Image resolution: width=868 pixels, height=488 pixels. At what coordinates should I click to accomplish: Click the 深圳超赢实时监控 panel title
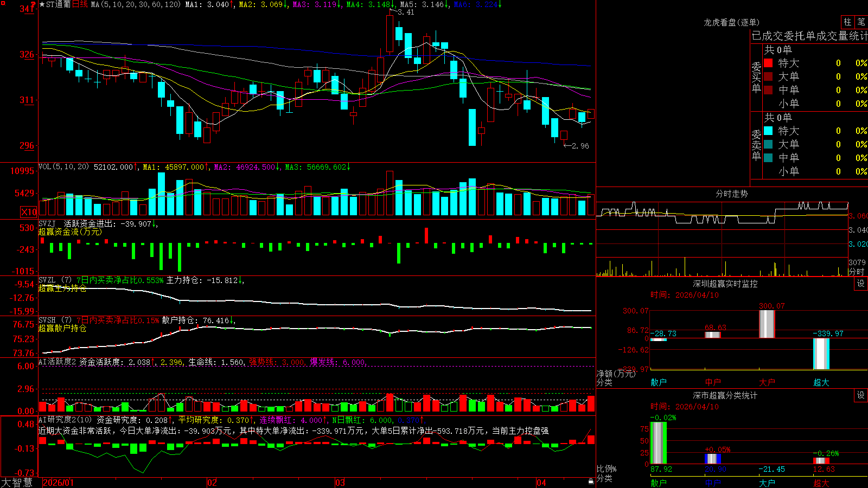pos(725,284)
